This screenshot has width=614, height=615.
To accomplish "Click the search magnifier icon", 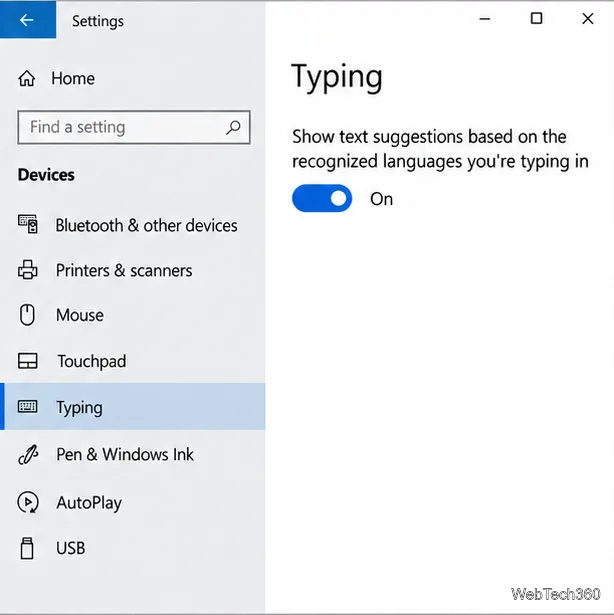I will (233, 127).
